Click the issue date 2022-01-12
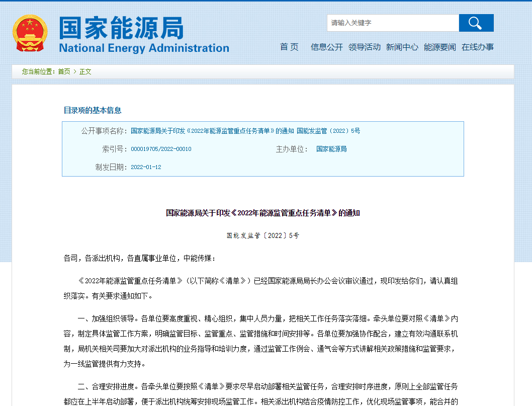The height and width of the screenshot is (406, 532). 146,167
